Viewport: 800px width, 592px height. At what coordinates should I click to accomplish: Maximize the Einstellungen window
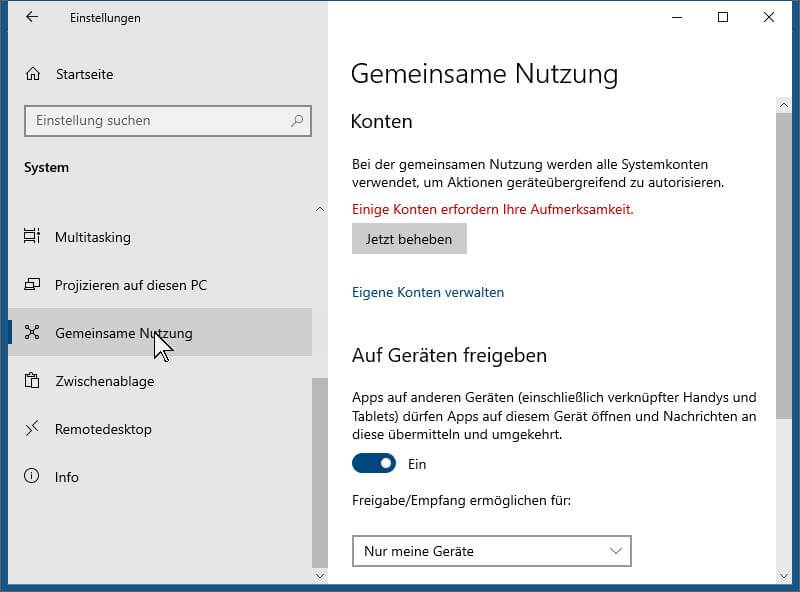(x=723, y=17)
